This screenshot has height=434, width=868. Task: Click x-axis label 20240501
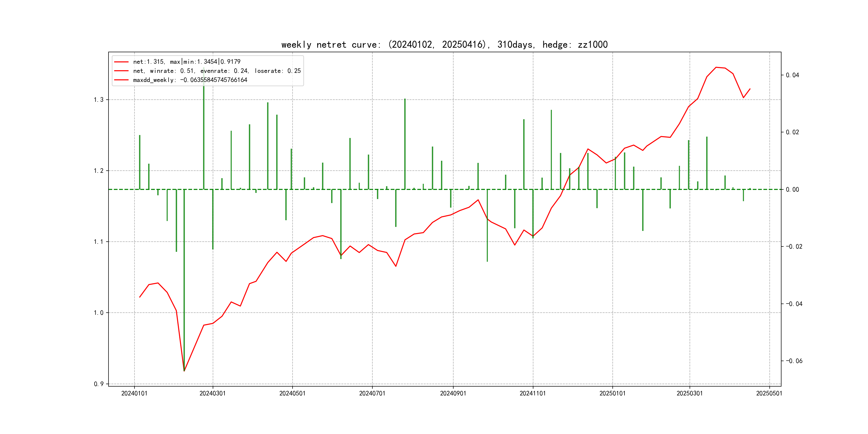tap(292, 393)
